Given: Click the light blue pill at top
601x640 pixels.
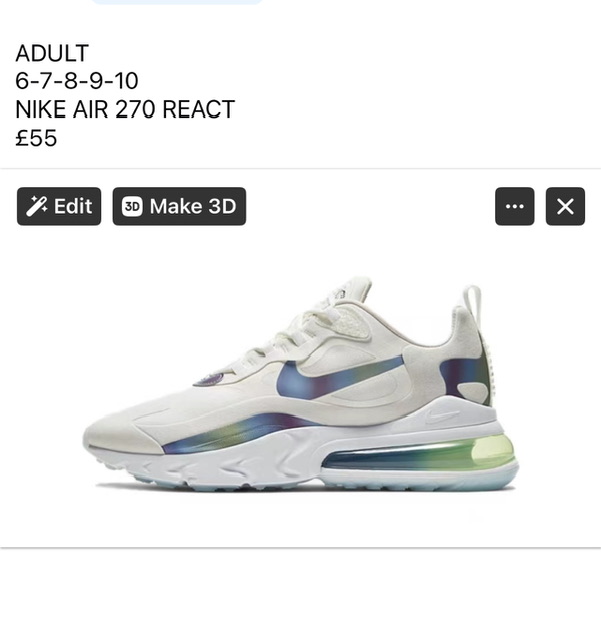Looking at the screenshot, I should point(176,2).
